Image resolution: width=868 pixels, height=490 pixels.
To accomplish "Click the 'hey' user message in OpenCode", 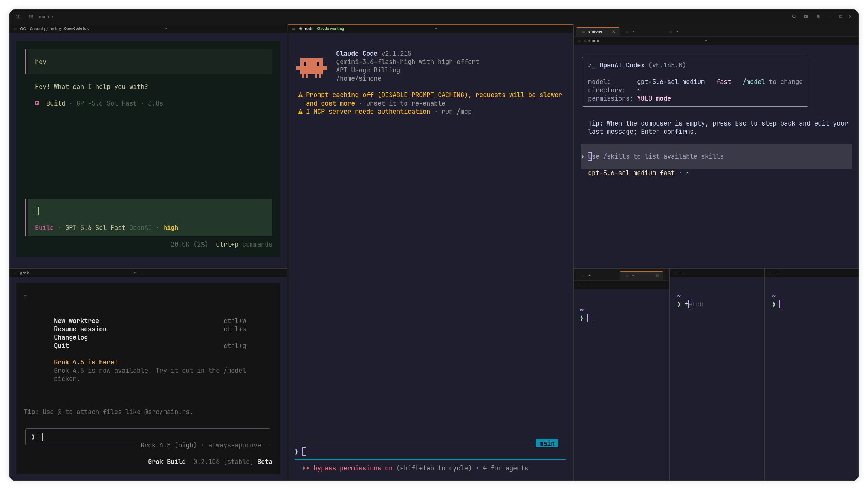I will click(150, 62).
